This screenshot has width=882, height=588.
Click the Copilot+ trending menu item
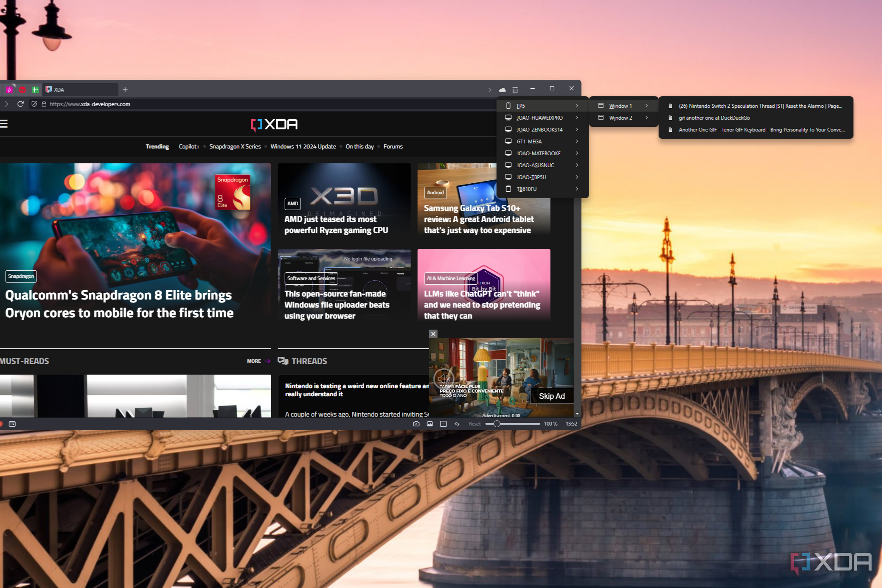pos(190,146)
